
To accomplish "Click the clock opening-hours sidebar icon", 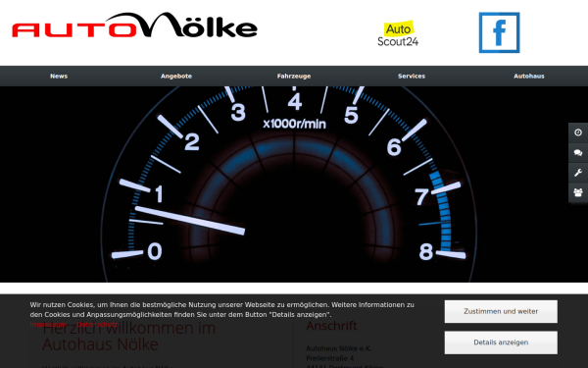I will click(578, 132).
